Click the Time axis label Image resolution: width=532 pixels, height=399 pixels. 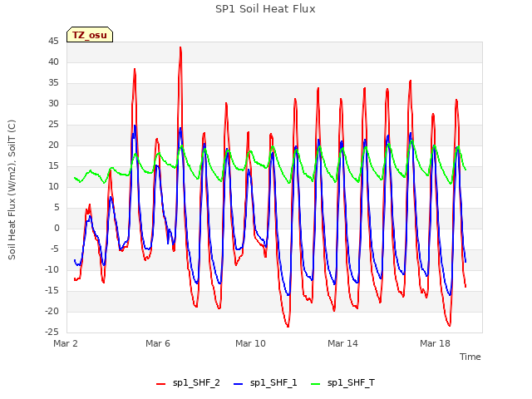pos(470,357)
